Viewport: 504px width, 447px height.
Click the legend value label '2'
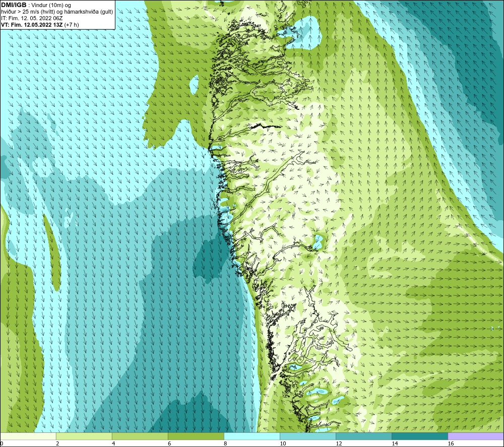coord(57,443)
